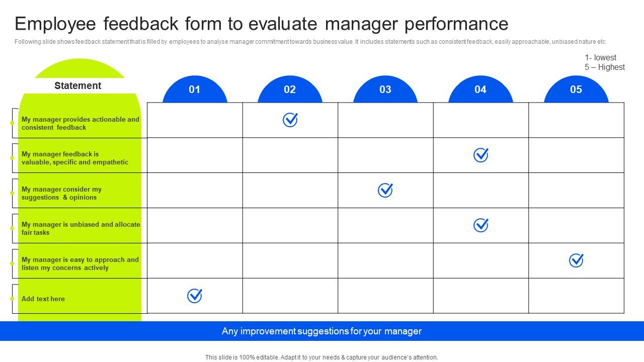644x362 pixels.
Task: Select the Add text here placeholder
Action: pos(43,299)
